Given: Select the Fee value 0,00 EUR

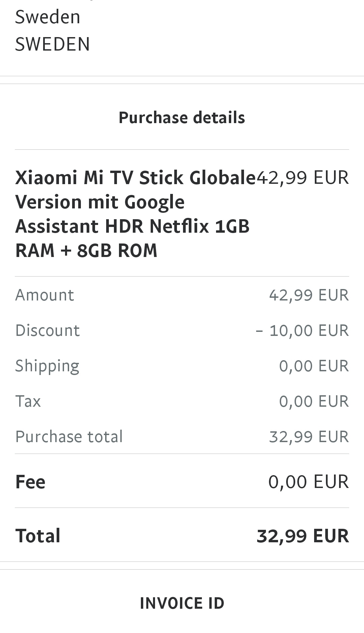Looking at the screenshot, I should tap(308, 482).
